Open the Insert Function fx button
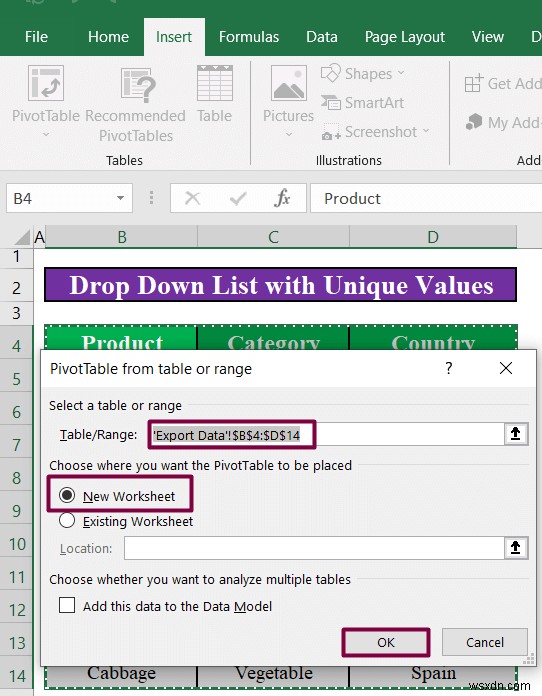This screenshot has width=542, height=696. pos(282,198)
